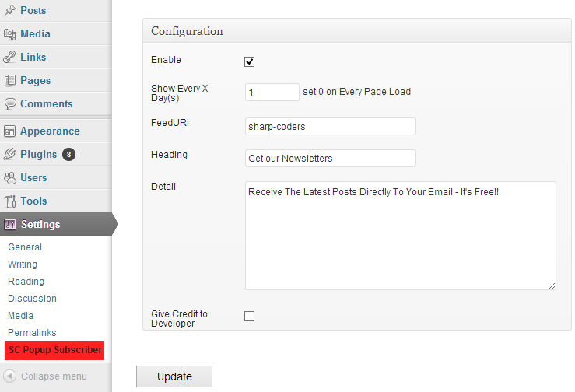Uncheck the Enable checkbox
The width and height of the screenshot is (575, 392).
[250, 62]
